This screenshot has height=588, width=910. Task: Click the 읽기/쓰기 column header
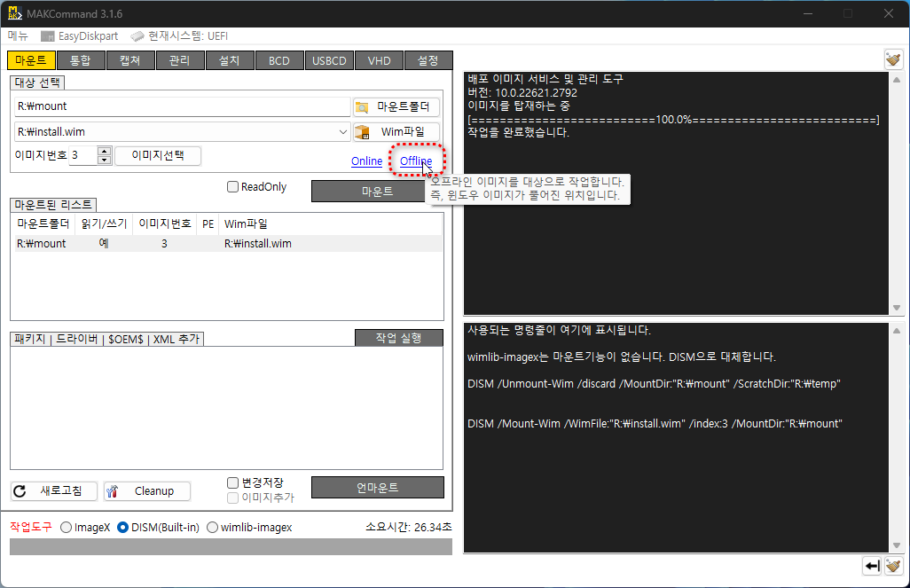coord(104,224)
